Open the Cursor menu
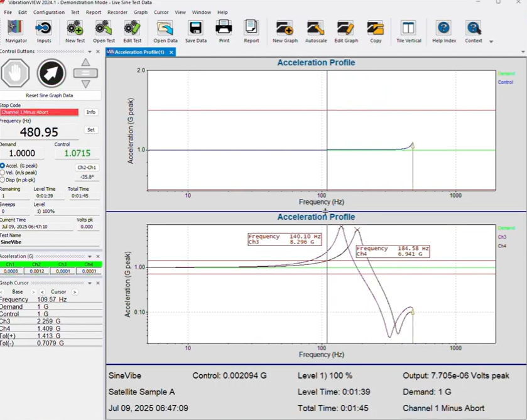This screenshot has height=420, width=527. pyautogui.click(x=161, y=13)
